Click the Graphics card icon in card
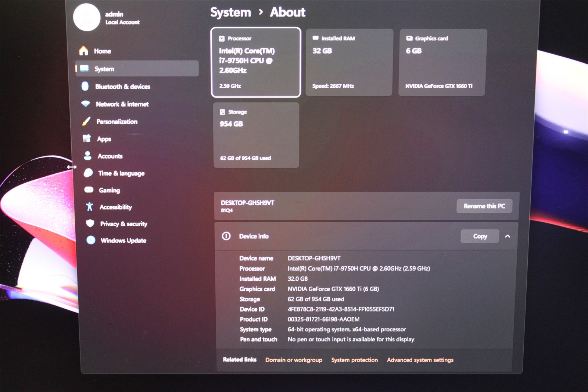588x392 pixels. pos(409,38)
